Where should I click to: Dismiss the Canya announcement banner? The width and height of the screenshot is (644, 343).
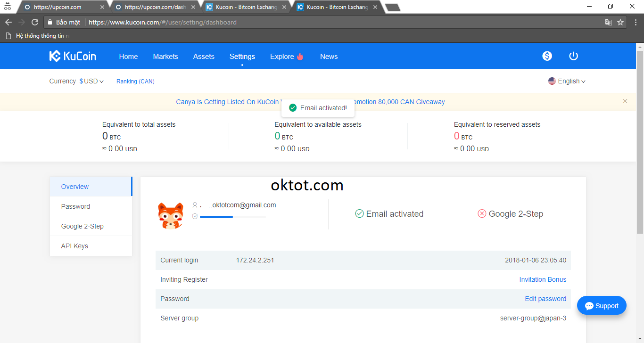coord(625,101)
